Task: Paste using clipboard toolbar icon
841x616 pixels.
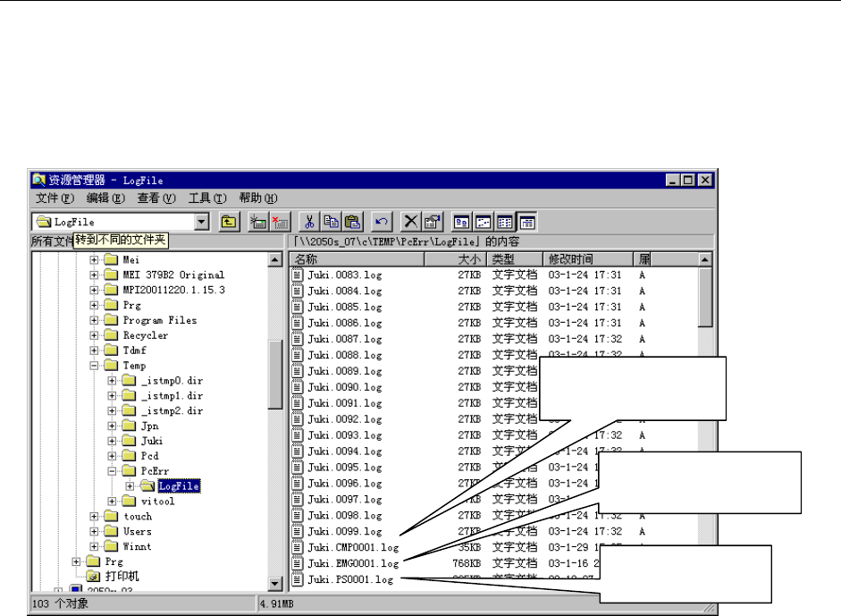Action: click(352, 222)
